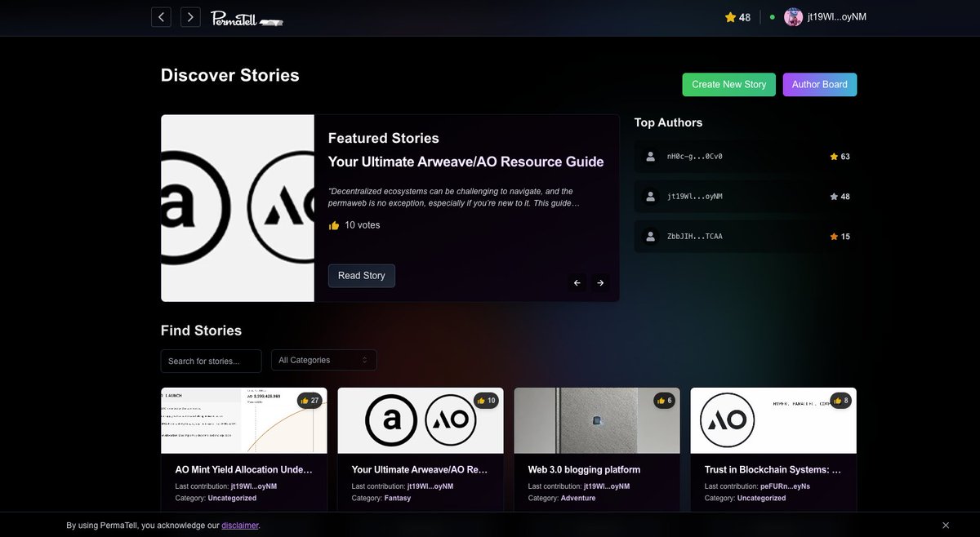Click the Create New Story button
This screenshot has width=980, height=537.
tap(728, 84)
